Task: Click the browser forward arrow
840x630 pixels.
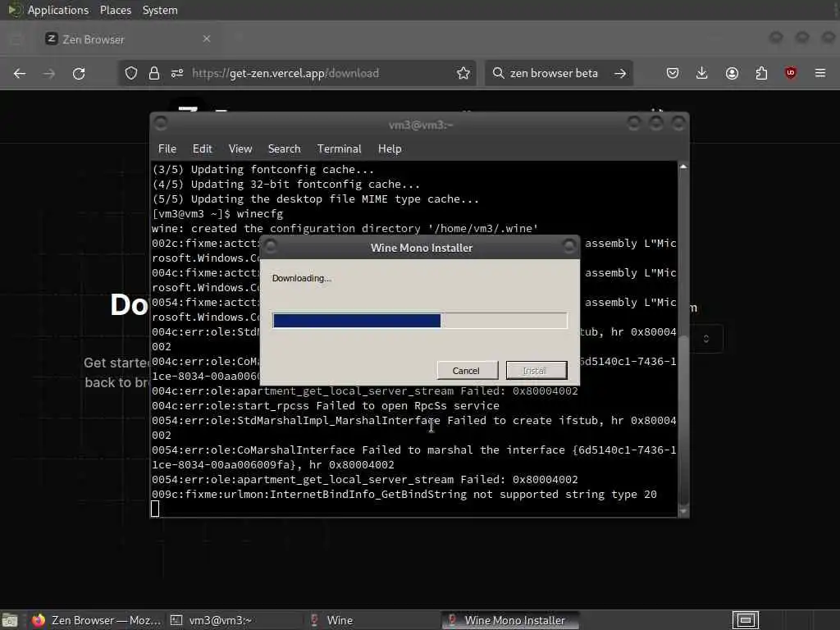Action: (48, 73)
